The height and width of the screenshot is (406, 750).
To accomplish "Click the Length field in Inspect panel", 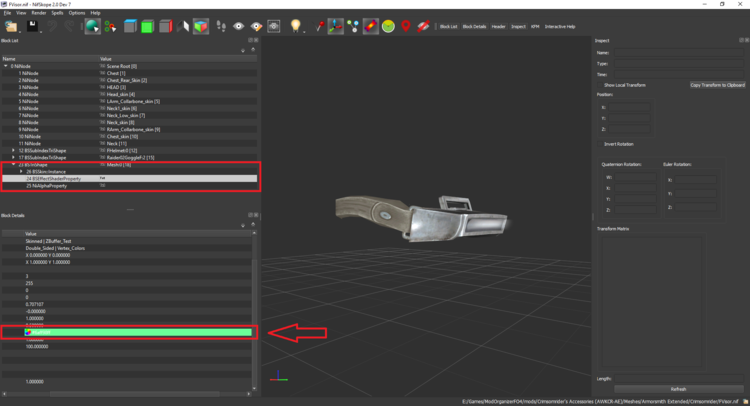I will (x=679, y=379).
